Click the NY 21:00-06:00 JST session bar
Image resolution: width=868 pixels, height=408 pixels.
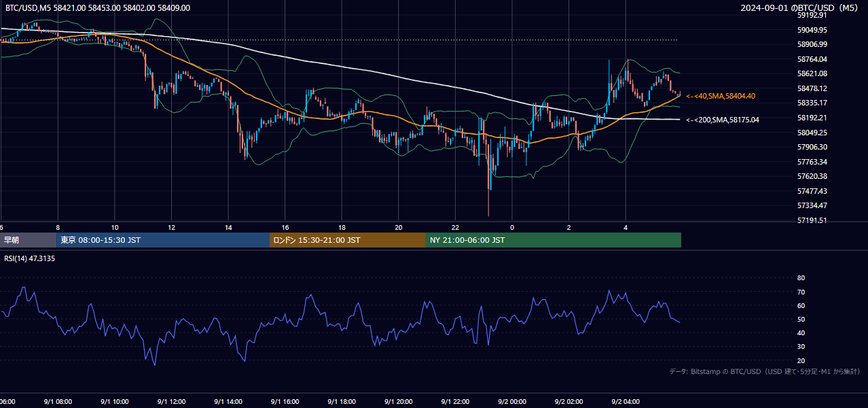coord(554,240)
